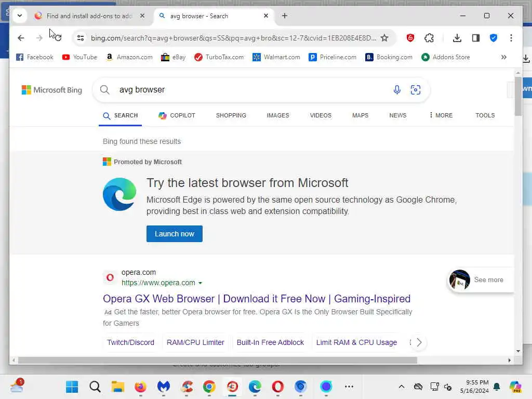
Task: Switch to 'Find and install add-ons' tab
Action: (x=89, y=16)
